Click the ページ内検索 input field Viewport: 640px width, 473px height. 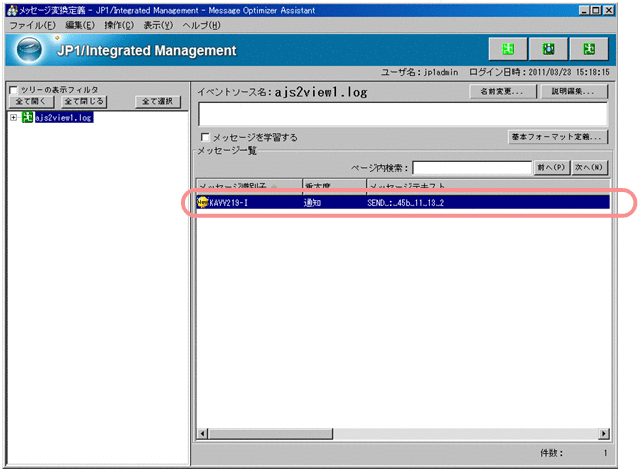click(x=472, y=168)
